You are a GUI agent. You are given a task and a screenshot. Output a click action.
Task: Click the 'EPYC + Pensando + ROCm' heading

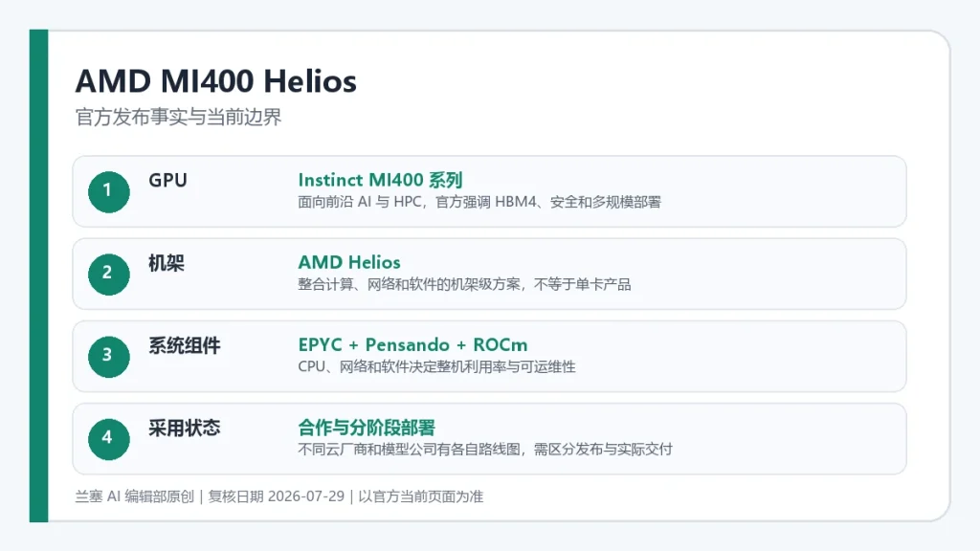click(412, 344)
